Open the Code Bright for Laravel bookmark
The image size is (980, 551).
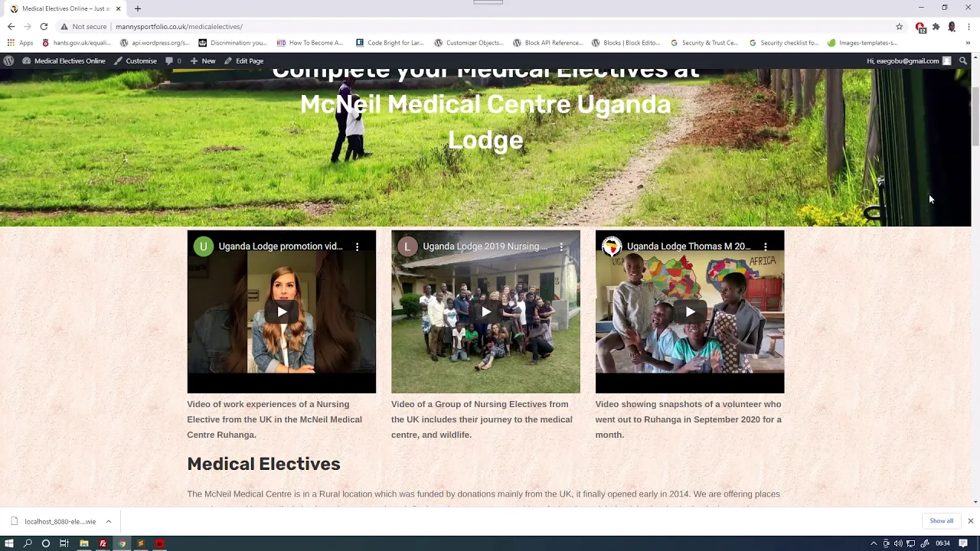coord(390,43)
